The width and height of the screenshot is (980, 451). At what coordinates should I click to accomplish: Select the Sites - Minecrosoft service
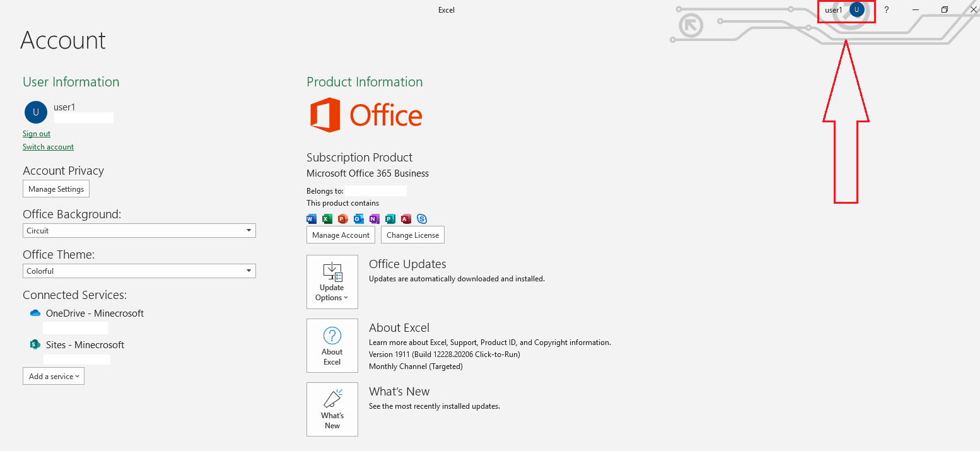click(x=85, y=344)
